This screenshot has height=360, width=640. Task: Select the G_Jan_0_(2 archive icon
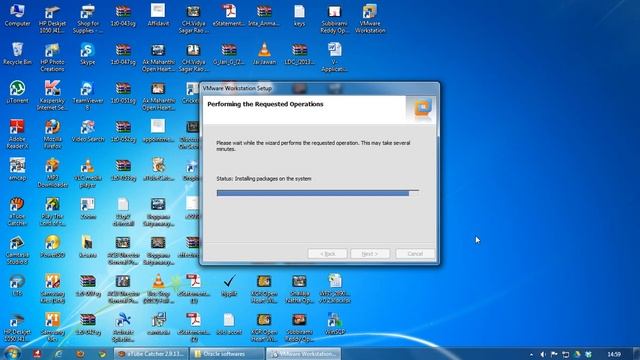[229, 54]
